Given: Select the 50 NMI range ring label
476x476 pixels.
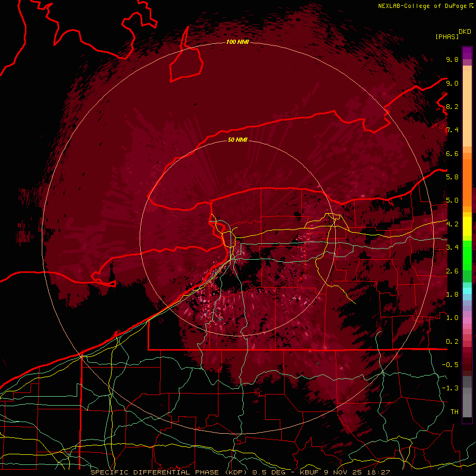Looking at the screenshot, I should 237,140.
